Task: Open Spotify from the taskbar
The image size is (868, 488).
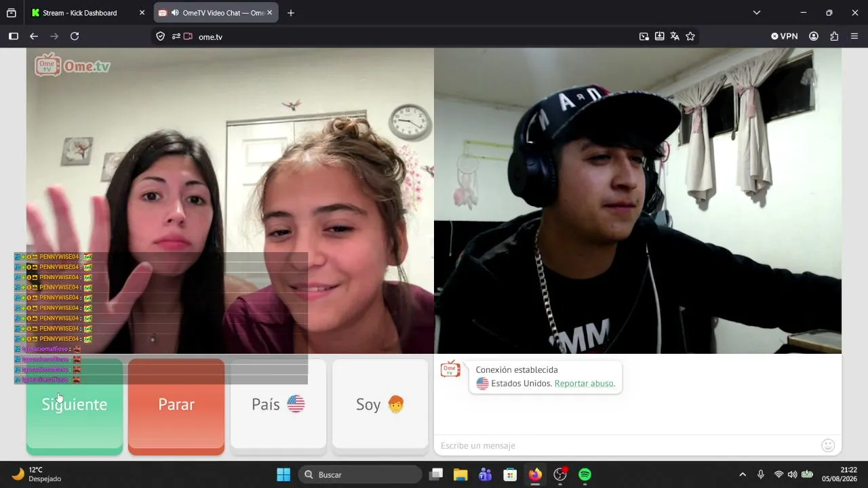Action: click(585, 474)
